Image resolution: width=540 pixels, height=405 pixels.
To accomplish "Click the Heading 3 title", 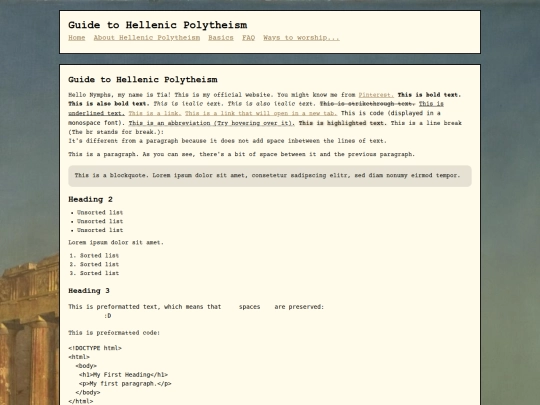I will point(89,291).
